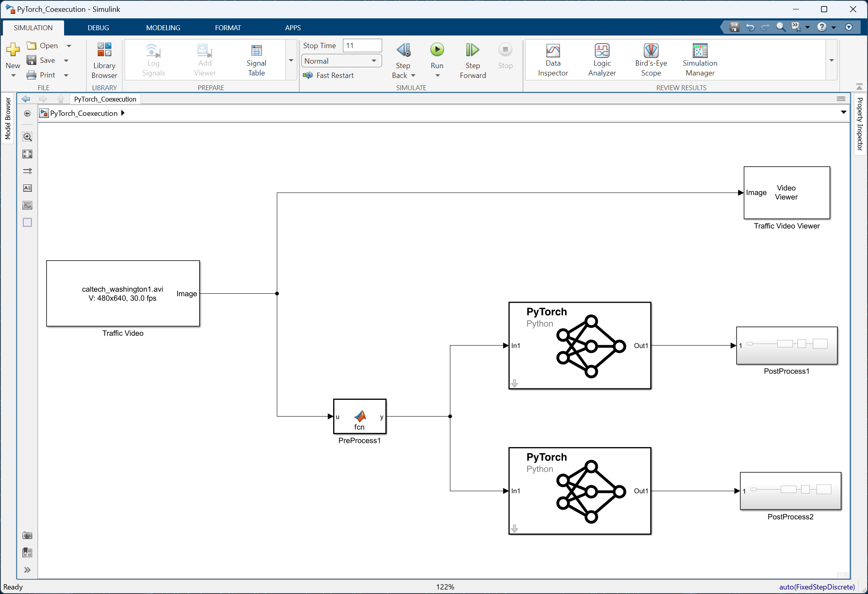Select the PreProcess1 MATLAB function block
This screenshot has height=594, width=868.
359,416
